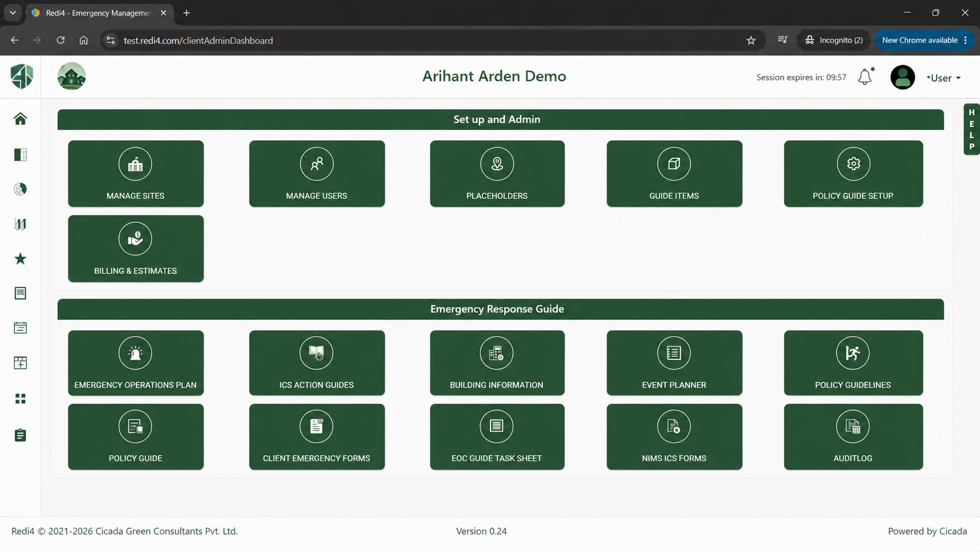980x552 pixels.
Task: Open the home icon in left sidebar
Action: coord(21,119)
